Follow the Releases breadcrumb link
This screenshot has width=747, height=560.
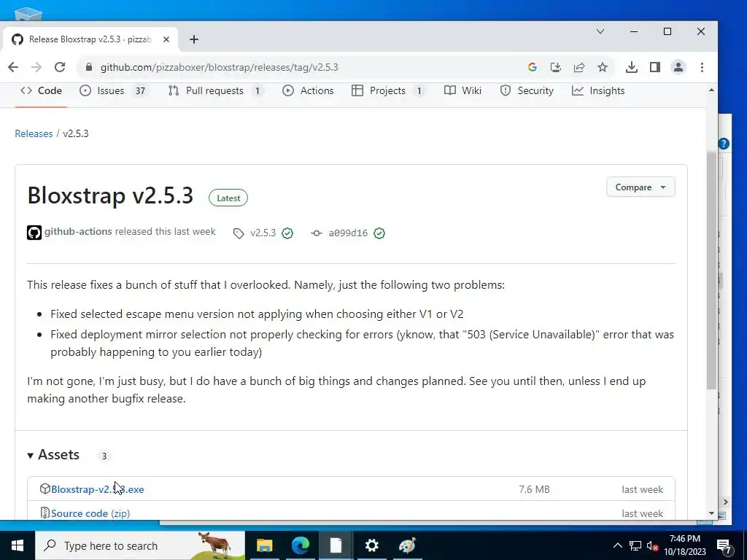pos(34,133)
